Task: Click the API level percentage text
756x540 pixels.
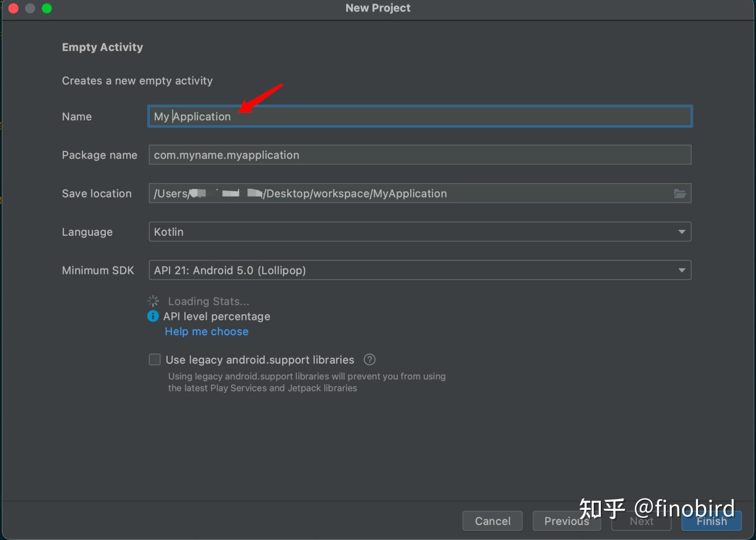Action: [217, 316]
